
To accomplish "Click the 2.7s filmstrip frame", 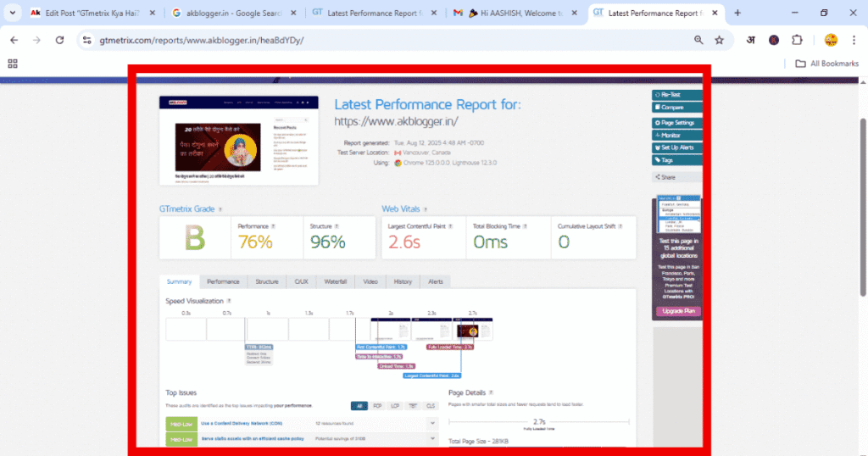I will point(473,329).
